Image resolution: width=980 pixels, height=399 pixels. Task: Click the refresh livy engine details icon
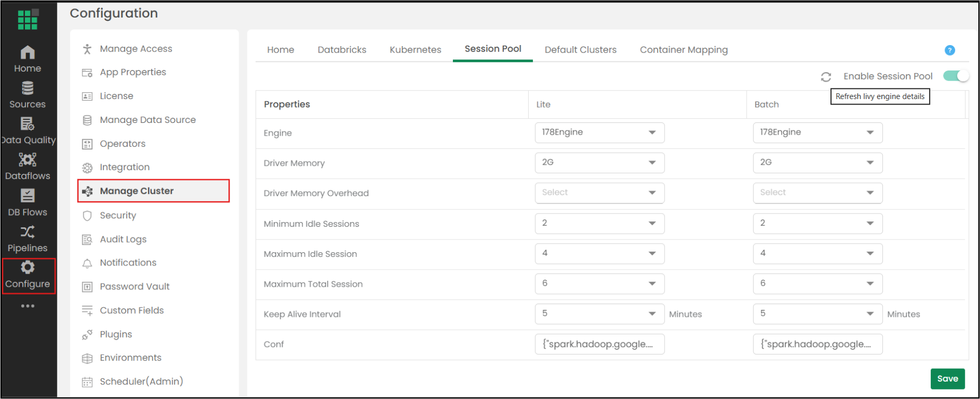[826, 77]
